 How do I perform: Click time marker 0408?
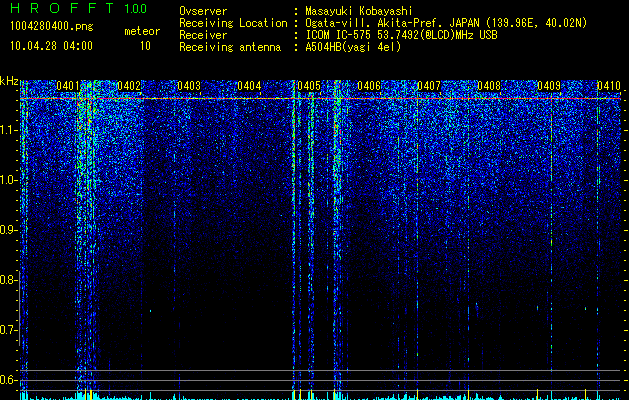tap(489, 85)
